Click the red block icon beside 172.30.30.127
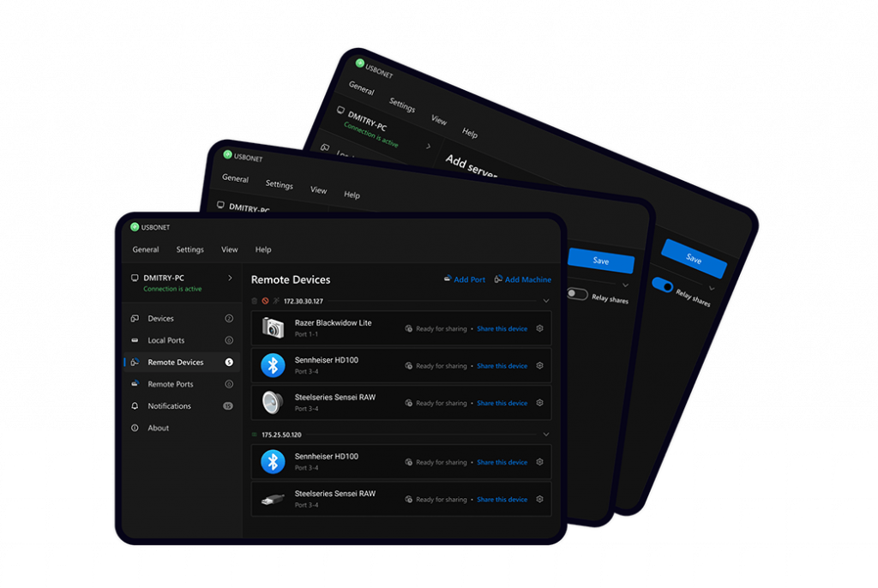 pyautogui.click(x=266, y=301)
